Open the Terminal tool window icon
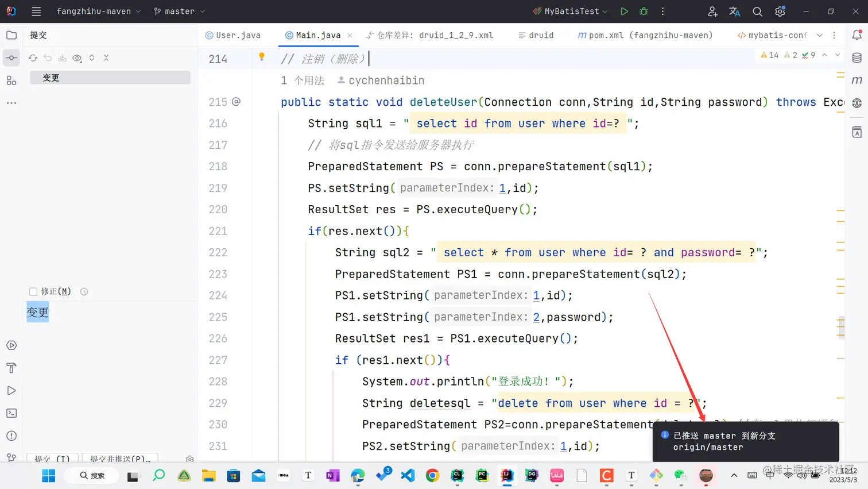 [x=11, y=413]
